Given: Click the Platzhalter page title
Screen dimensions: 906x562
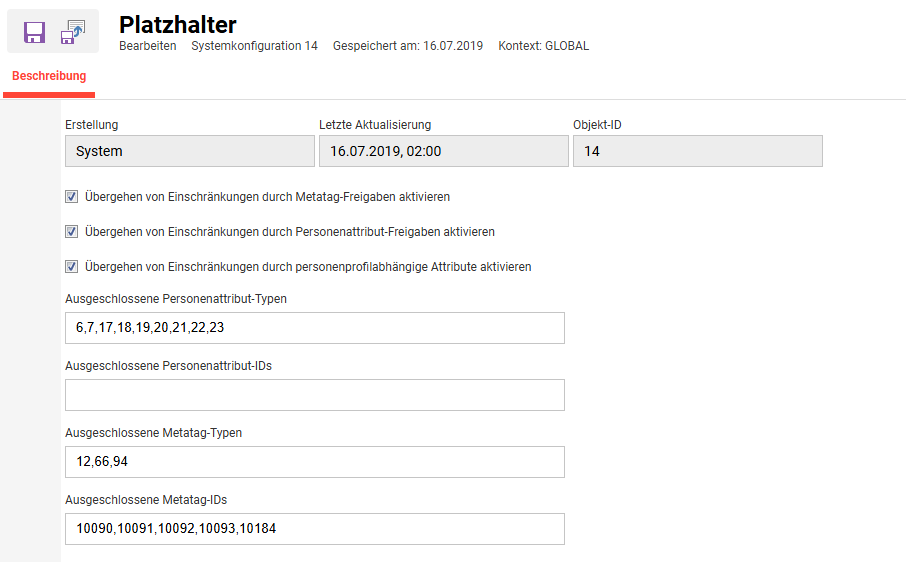Looking at the screenshot, I should point(178,25).
